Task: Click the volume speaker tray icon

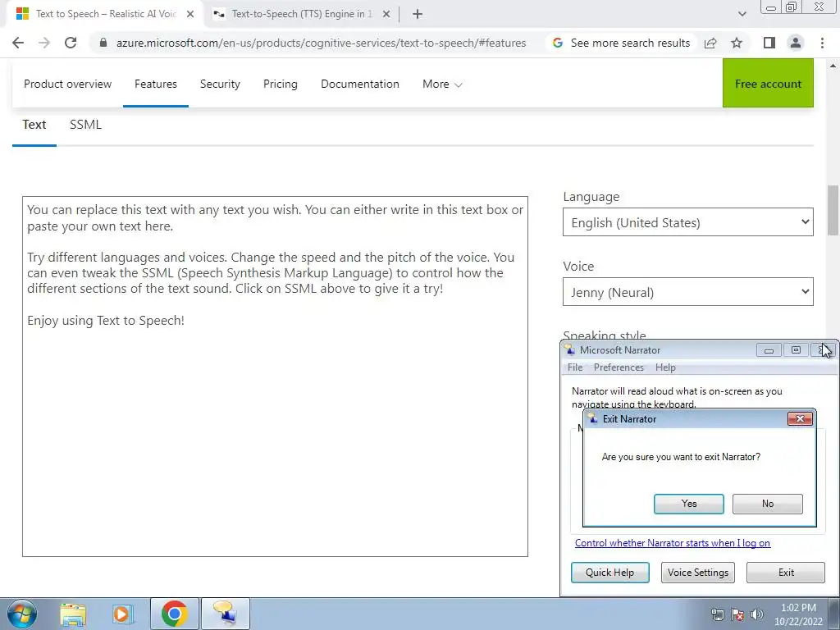Action: [x=757, y=614]
